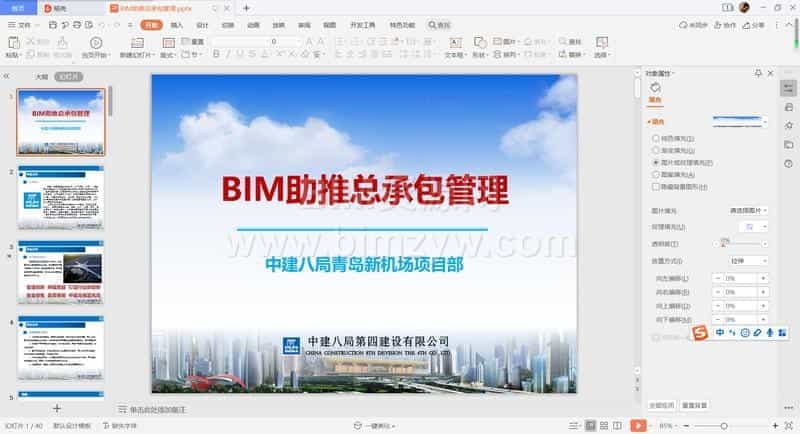Collapse the Fill section triangle
The height and width of the screenshot is (434, 800).
point(648,122)
